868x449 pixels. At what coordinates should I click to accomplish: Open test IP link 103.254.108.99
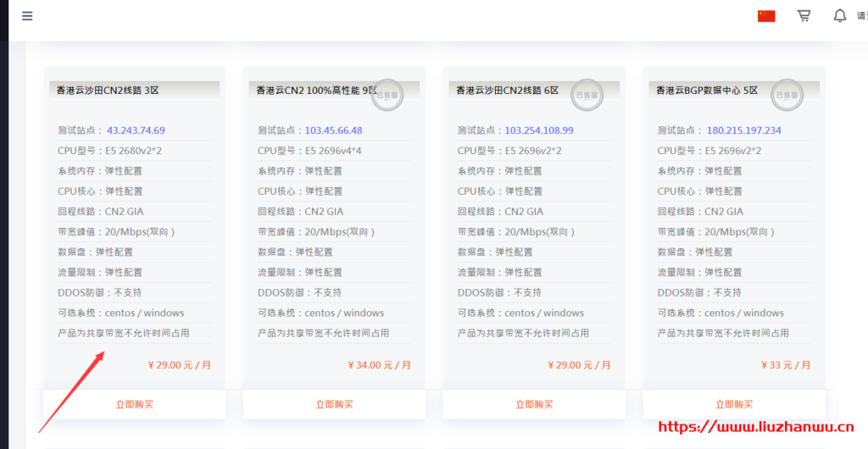click(x=539, y=130)
